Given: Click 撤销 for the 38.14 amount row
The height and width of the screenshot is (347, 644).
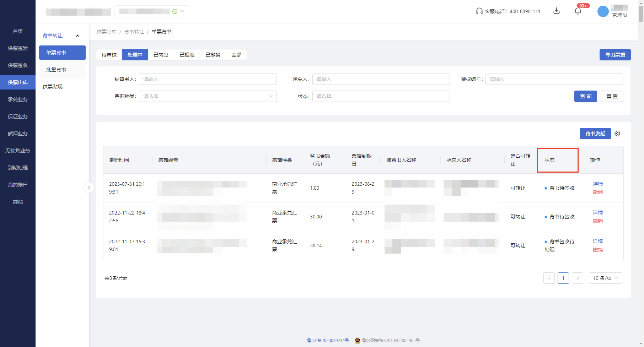Looking at the screenshot, I should (x=597, y=250).
